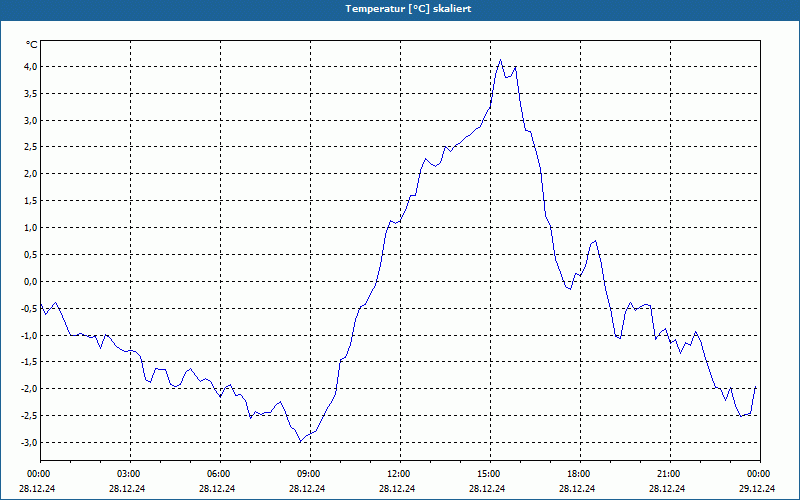Click the curve's lowest point near 09:00
800x500 pixels.
[x=301, y=441]
